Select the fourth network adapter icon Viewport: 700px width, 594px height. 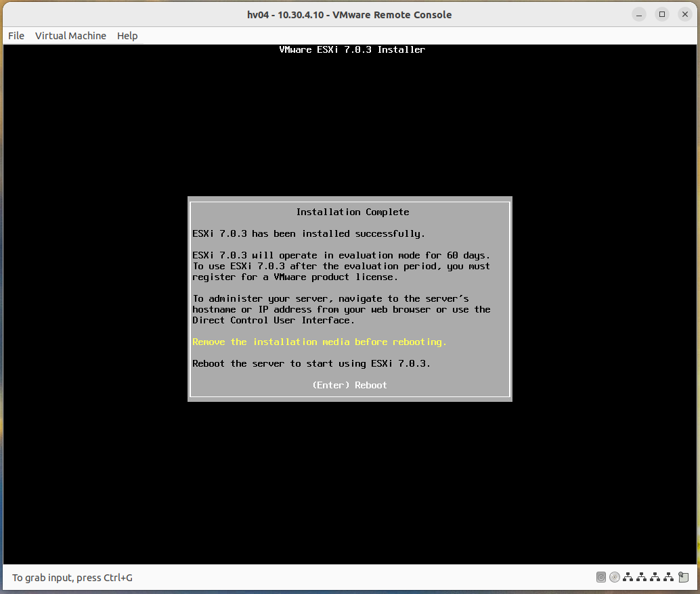tap(669, 577)
